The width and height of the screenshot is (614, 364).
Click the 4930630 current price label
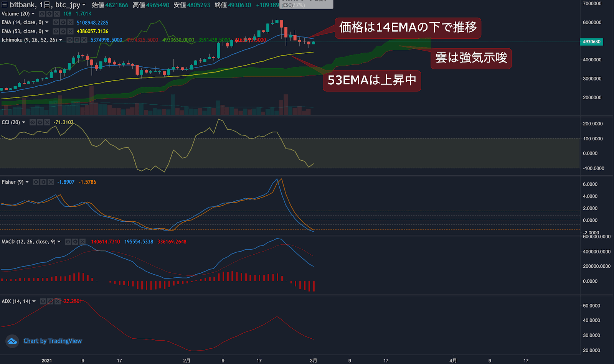coord(591,42)
